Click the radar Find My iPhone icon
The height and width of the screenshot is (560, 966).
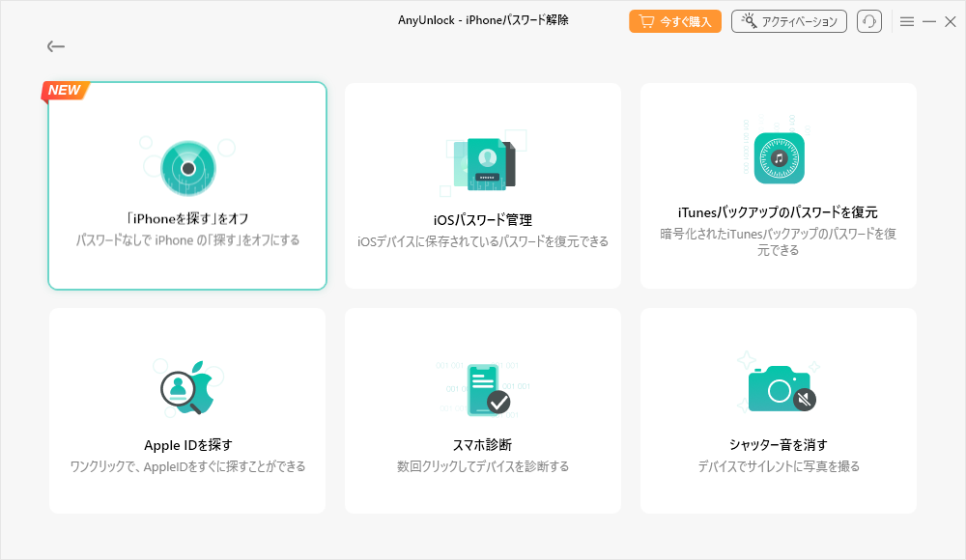(188, 168)
